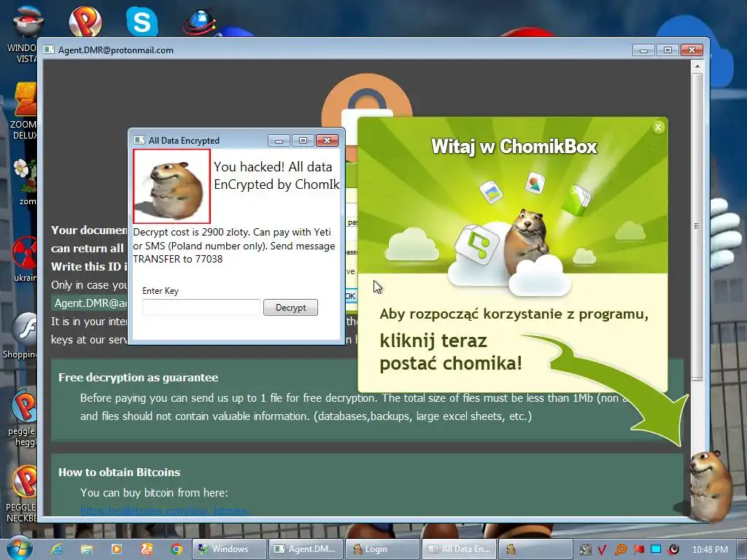Maximize the All Data Encrypted window
The width and height of the screenshot is (747, 560).
[303, 141]
